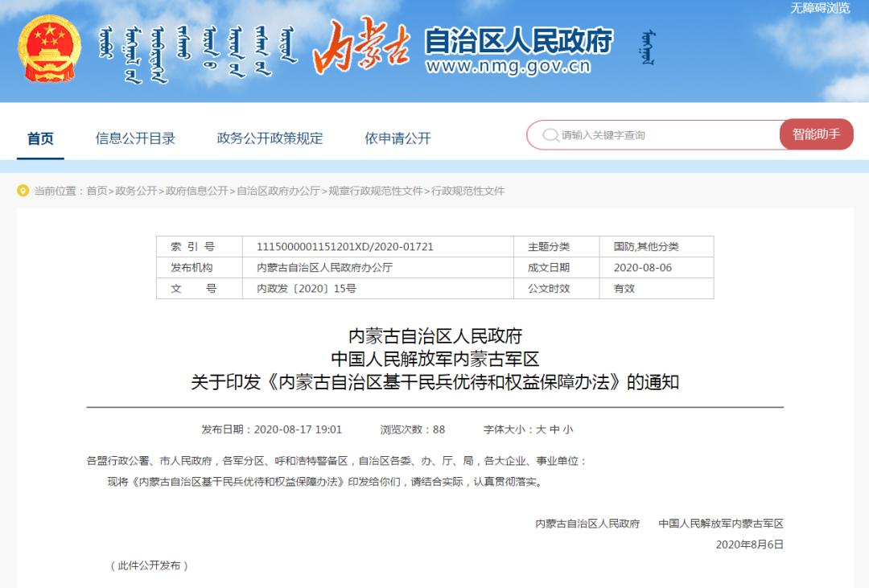The width and height of the screenshot is (869, 588).
Task: Open the 信息公开目录 menu item
Action: coord(135,138)
